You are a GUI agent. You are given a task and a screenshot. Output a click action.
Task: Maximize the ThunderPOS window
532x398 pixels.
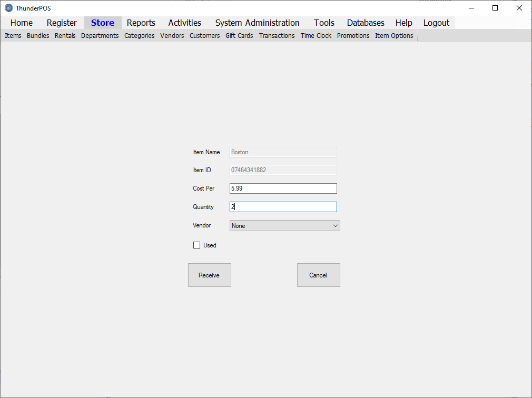pyautogui.click(x=495, y=8)
